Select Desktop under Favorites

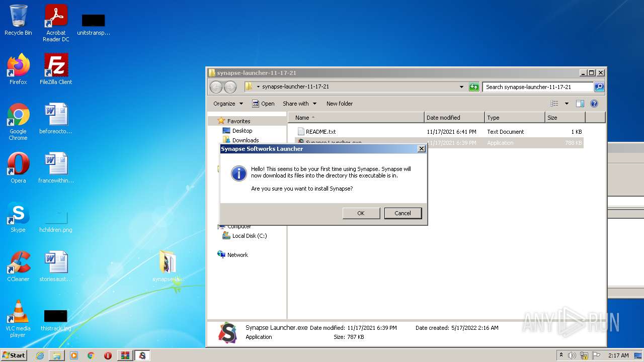242,131
